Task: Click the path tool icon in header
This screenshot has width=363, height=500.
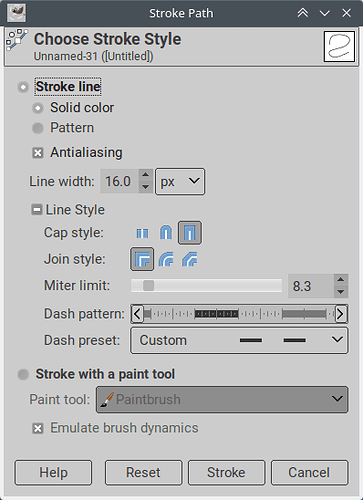Action: pos(16,39)
